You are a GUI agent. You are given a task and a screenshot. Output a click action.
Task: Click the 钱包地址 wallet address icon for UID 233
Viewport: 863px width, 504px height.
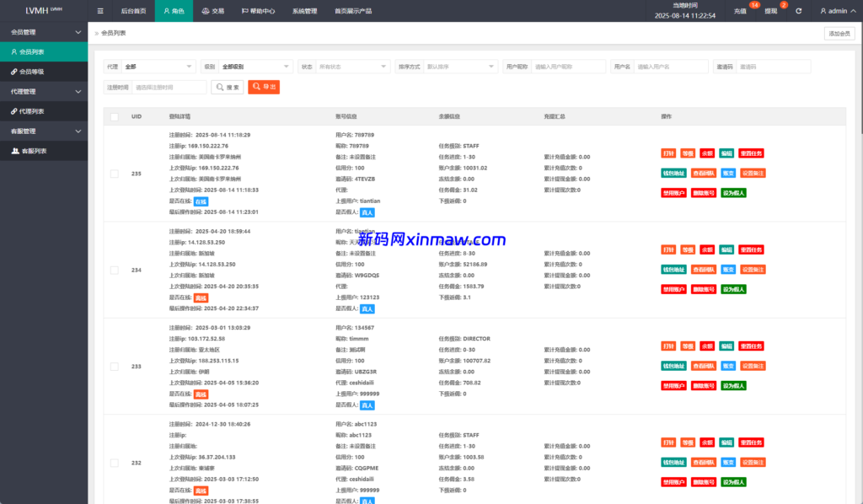673,366
